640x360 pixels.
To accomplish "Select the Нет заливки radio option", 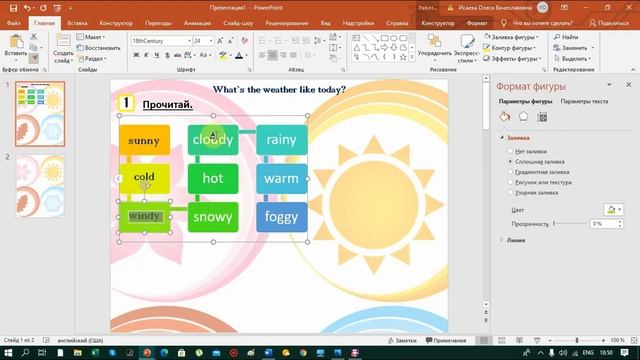I will [x=510, y=151].
